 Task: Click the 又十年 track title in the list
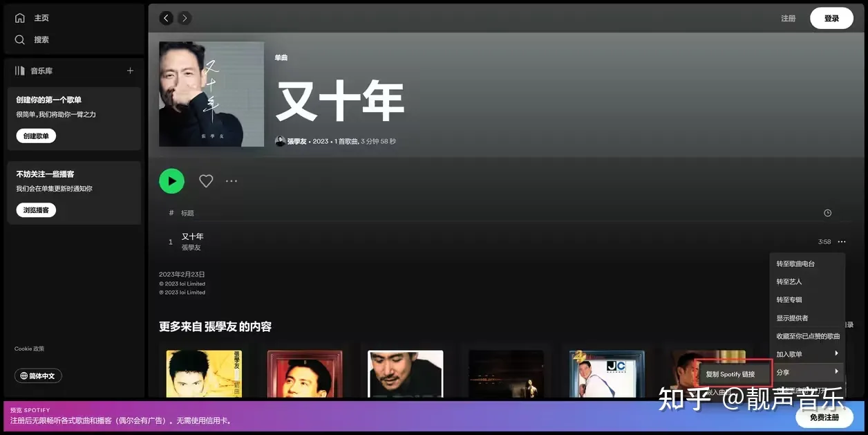point(192,237)
